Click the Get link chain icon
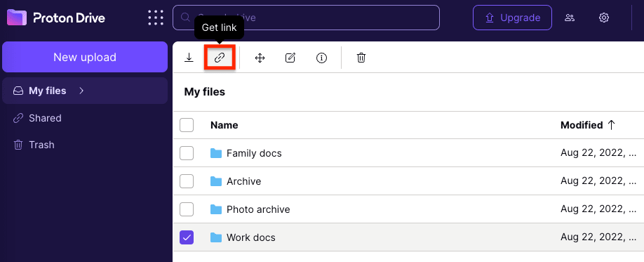 (220, 58)
